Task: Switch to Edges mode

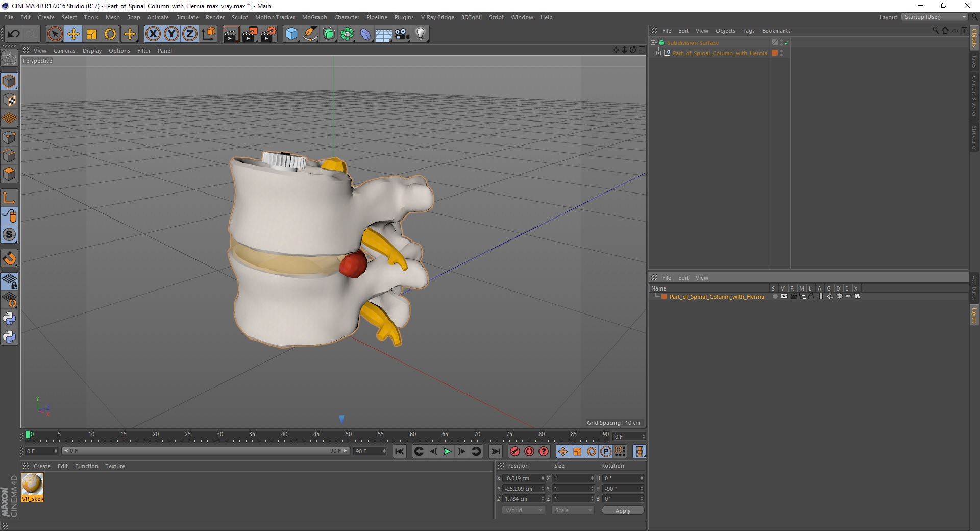Action: (x=9, y=156)
